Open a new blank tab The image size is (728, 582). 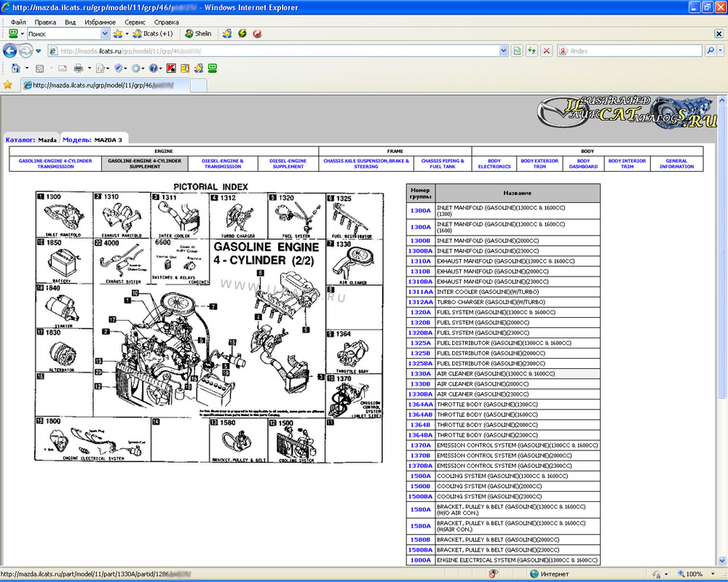point(198,85)
